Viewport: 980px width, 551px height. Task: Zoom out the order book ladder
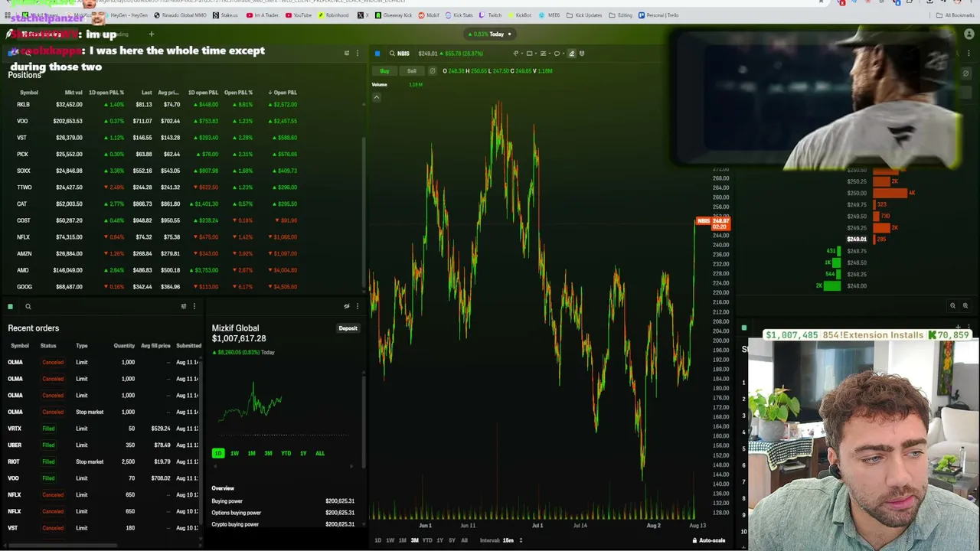[x=952, y=306]
